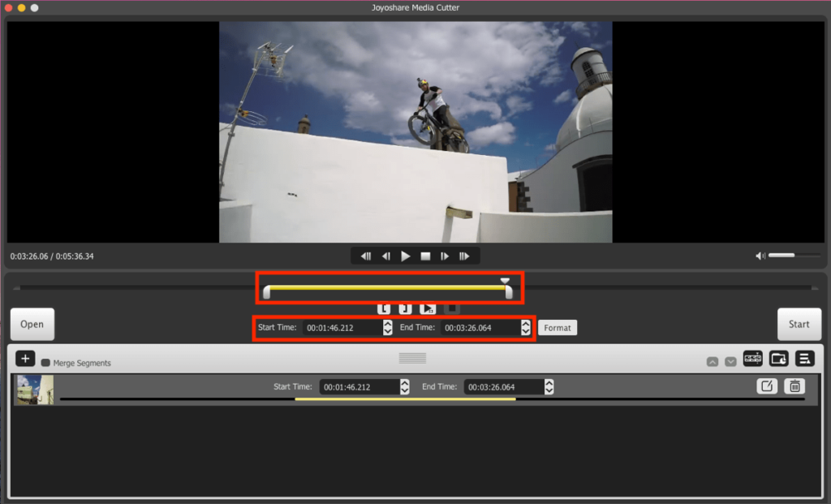Click the segment row End Time field
The width and height of the screenshot is (831, 504).
(x=503, y=387)
